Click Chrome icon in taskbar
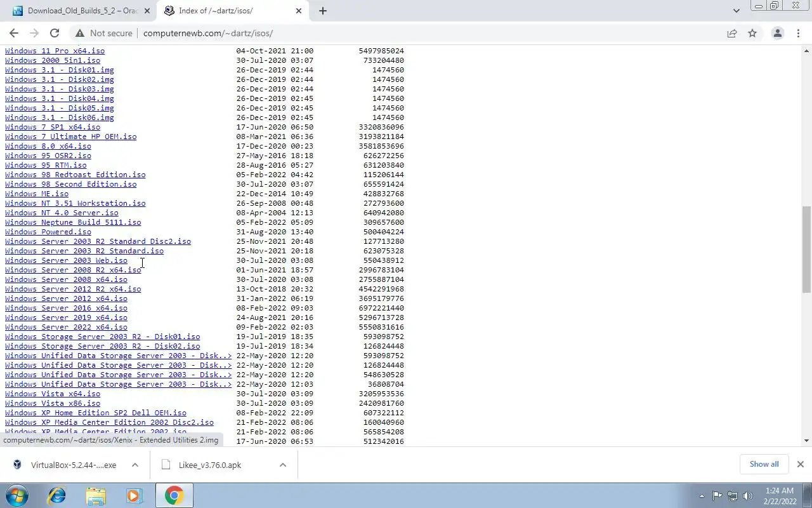 tap(174, 495)
